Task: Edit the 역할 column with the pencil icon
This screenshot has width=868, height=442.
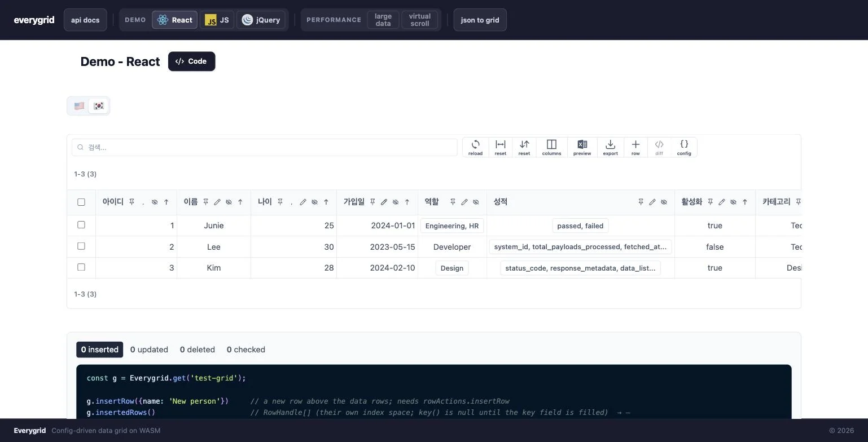Action: pos(464,202)
